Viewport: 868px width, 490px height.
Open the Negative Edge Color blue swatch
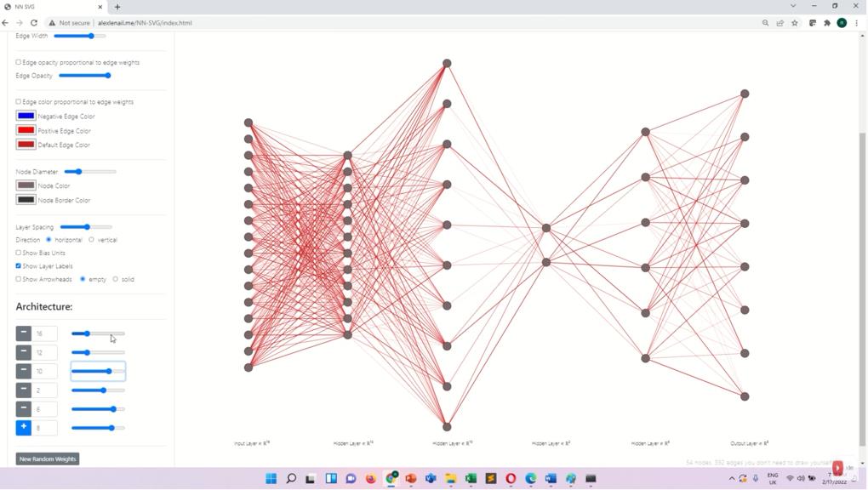pyautogui.click(x=26, y=116)
